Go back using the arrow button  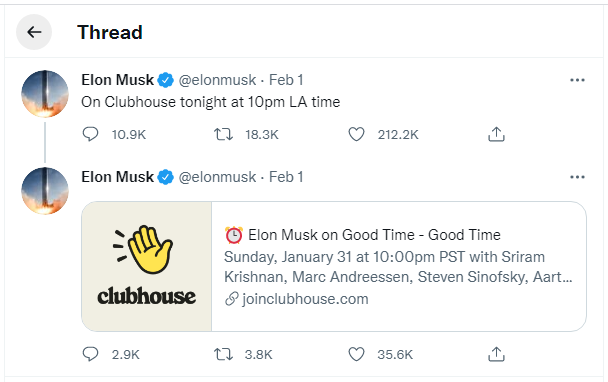coord(34,32)
